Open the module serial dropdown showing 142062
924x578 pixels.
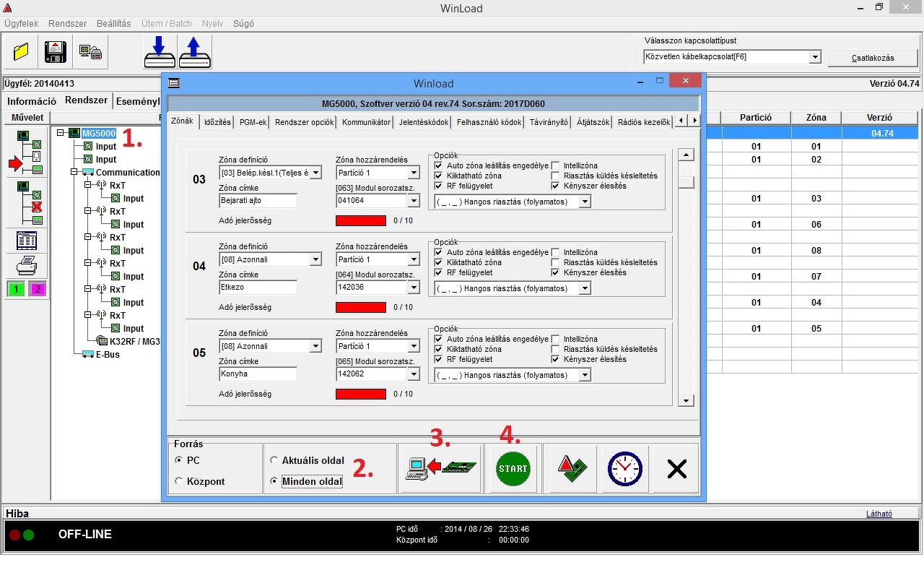click(x=414, y=374)
